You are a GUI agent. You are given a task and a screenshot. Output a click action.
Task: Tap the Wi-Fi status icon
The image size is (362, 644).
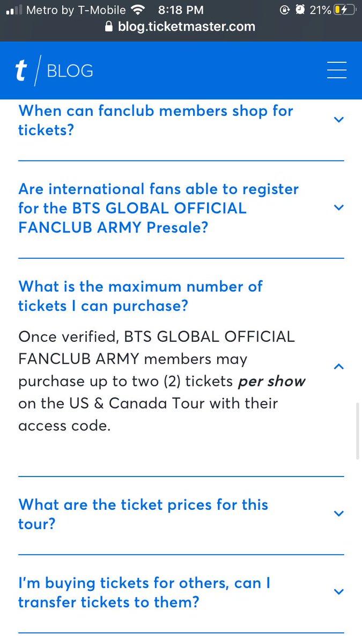tap(138, 10)
